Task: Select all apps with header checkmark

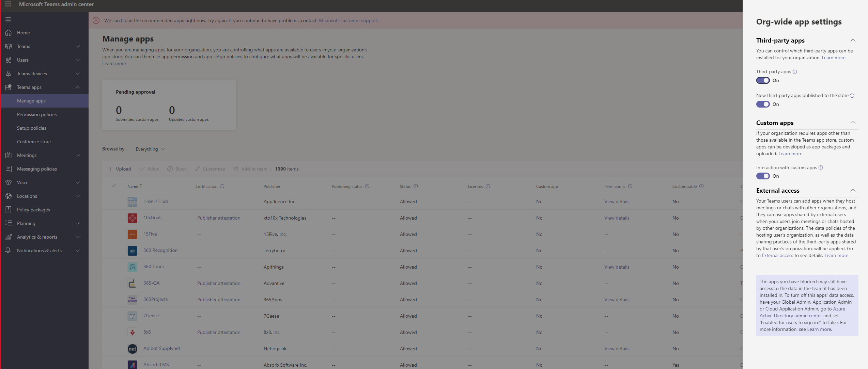Action: click(x=114, y=186)
